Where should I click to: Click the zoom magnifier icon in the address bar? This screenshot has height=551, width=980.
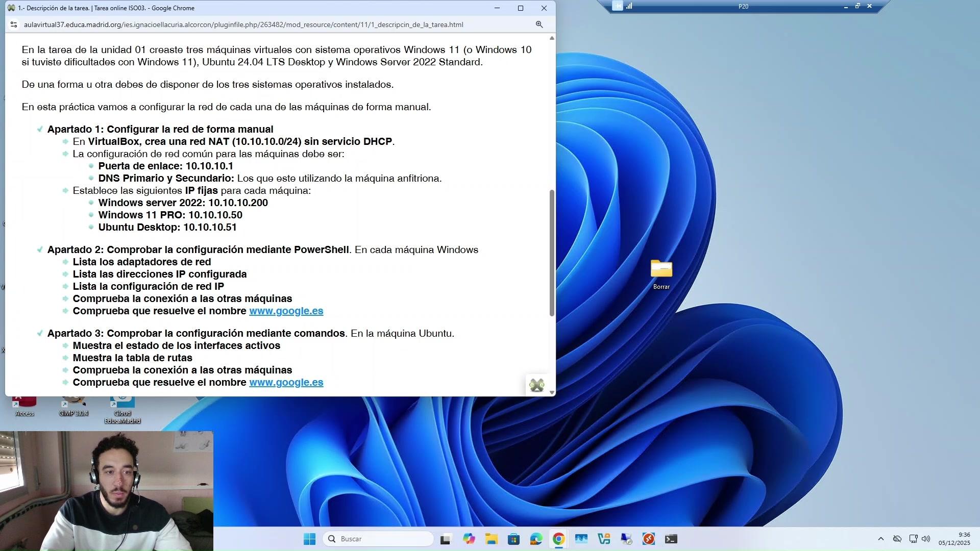pos(539,24)
